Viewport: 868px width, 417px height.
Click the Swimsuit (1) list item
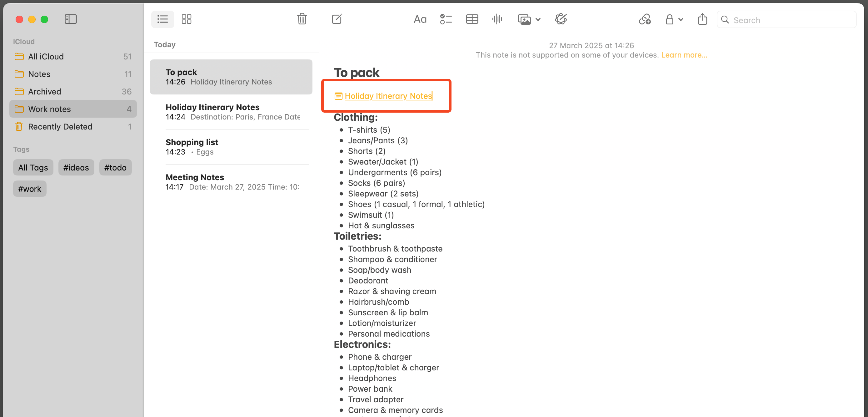point(371,215)
